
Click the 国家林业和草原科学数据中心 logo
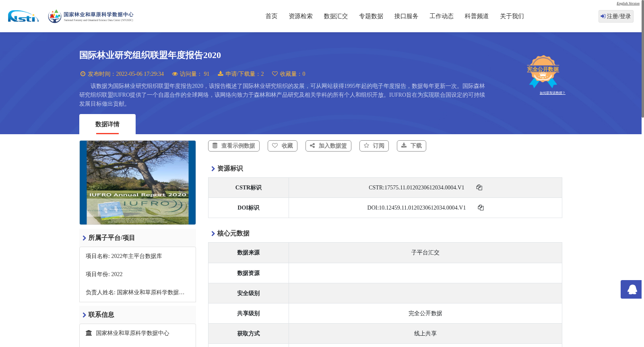click(91, 16)
